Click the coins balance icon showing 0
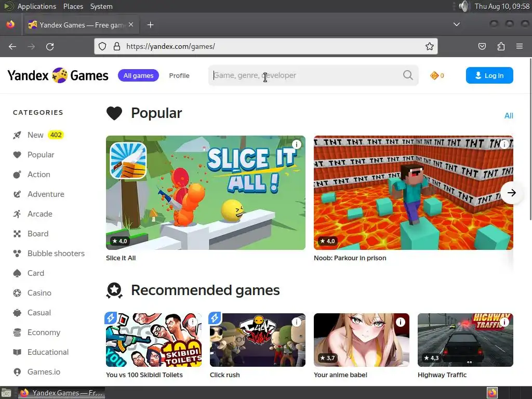 coord(434,75)
